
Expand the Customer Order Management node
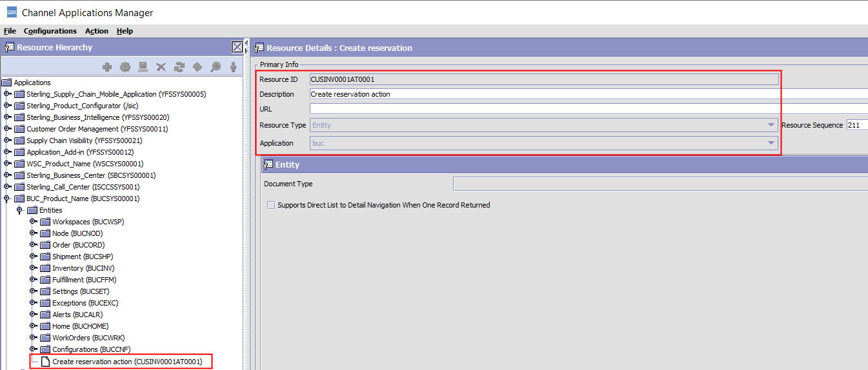coord(7,129)
